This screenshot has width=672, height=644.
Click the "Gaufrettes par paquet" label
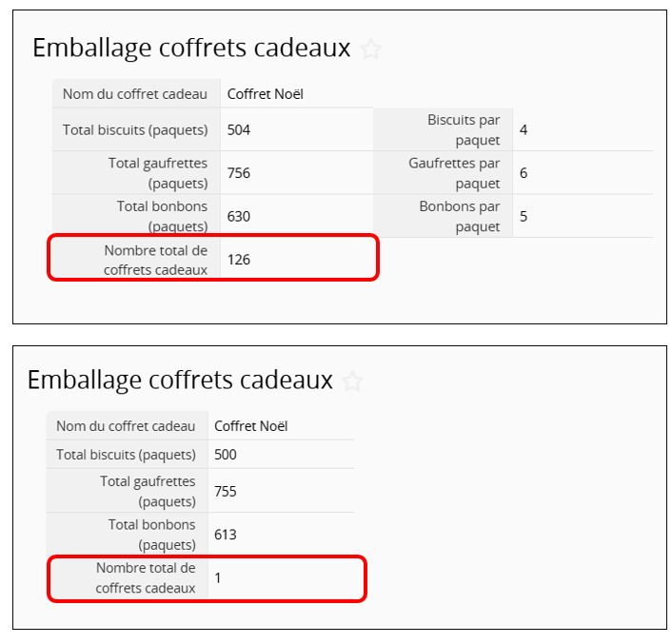(x=454, y=173)
